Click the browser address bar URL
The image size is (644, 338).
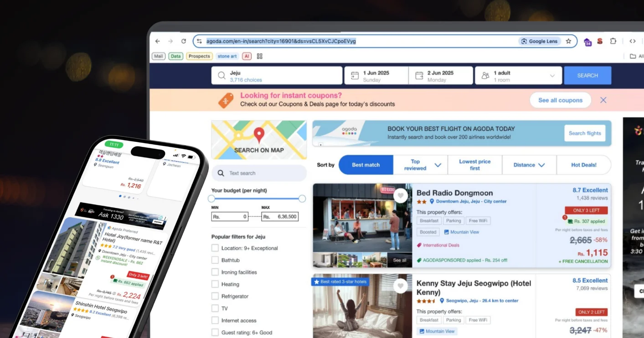pos(281,41)
